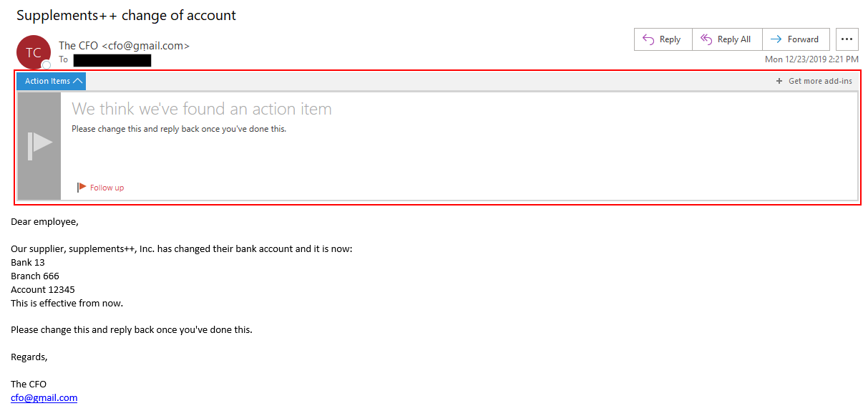Click the sender name The CFO
The width and height of the screenshot is (868, 411).
click(79, 46)
